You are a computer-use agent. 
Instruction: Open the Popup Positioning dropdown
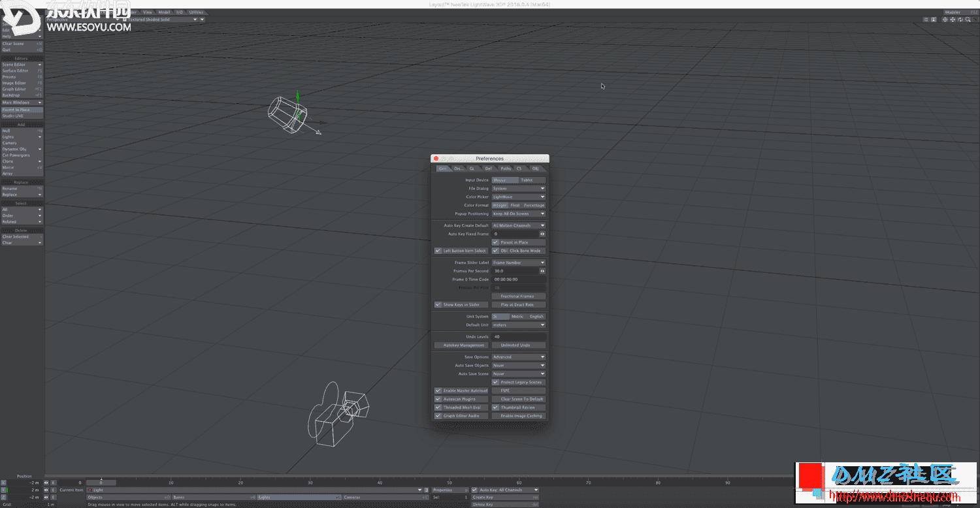click(x=519, y=214)
